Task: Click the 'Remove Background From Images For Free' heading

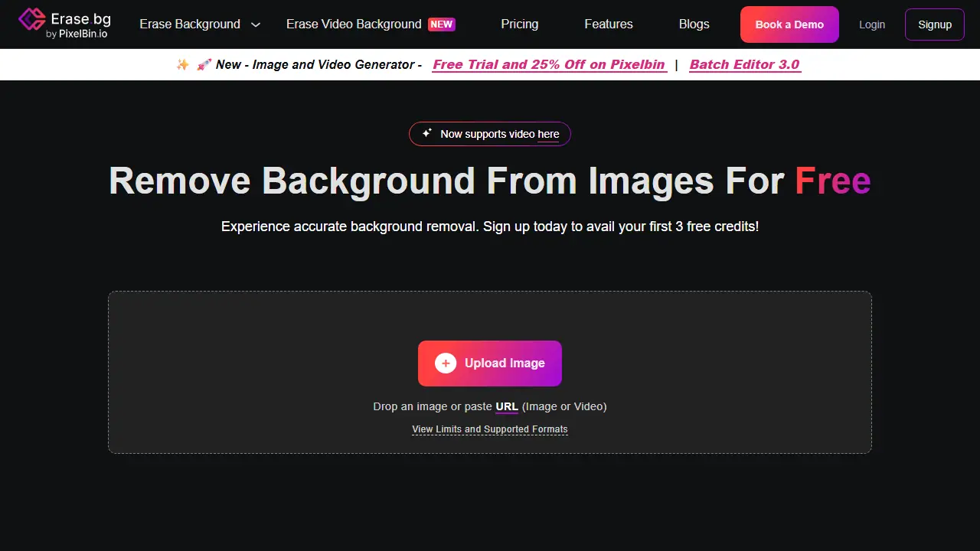Action: (490, 181)
